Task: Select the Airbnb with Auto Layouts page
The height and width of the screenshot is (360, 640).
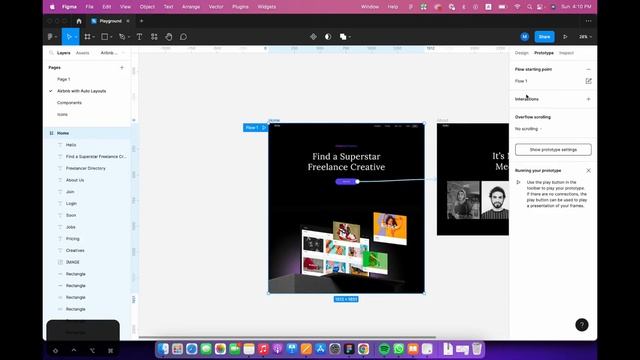Action: (x=81, y=91)
